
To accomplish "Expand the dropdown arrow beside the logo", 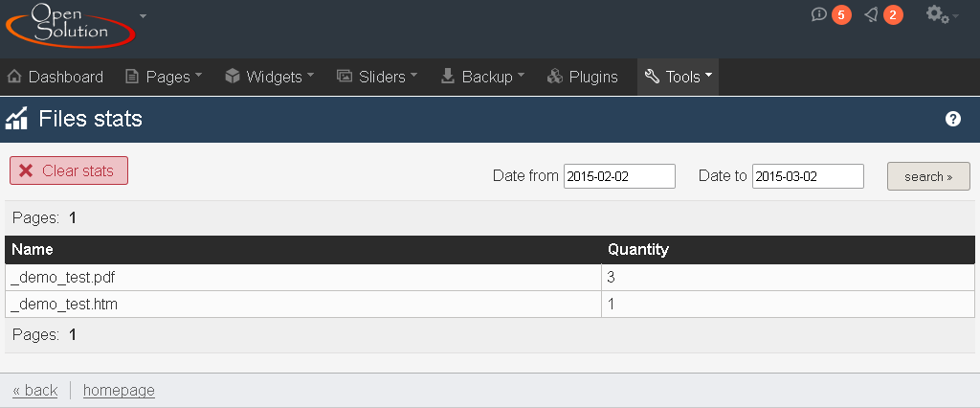I will (144, 15).
